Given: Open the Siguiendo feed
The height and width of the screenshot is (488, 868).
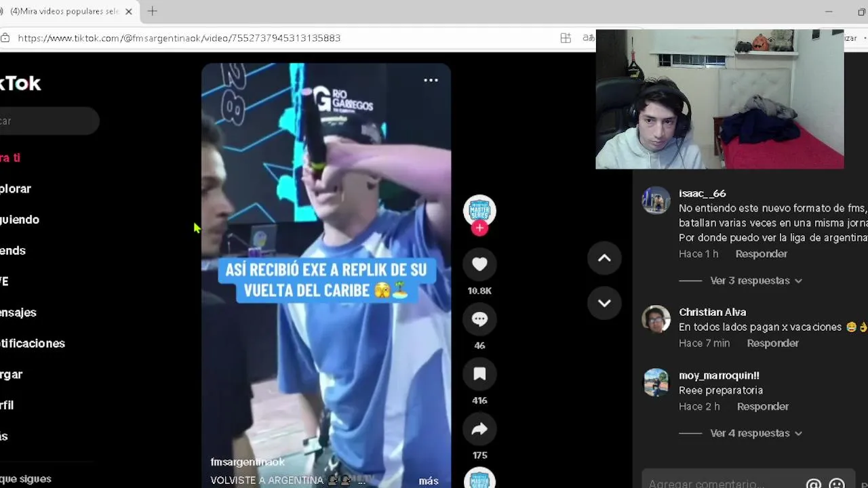Looking at the screenshot, I should (20, 220).
